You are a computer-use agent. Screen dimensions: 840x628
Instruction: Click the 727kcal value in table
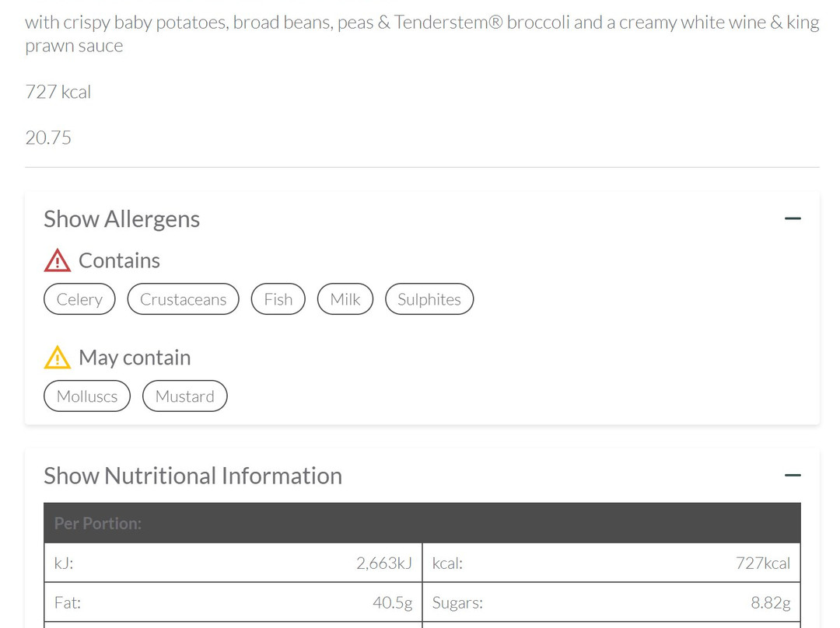point(762,563)
